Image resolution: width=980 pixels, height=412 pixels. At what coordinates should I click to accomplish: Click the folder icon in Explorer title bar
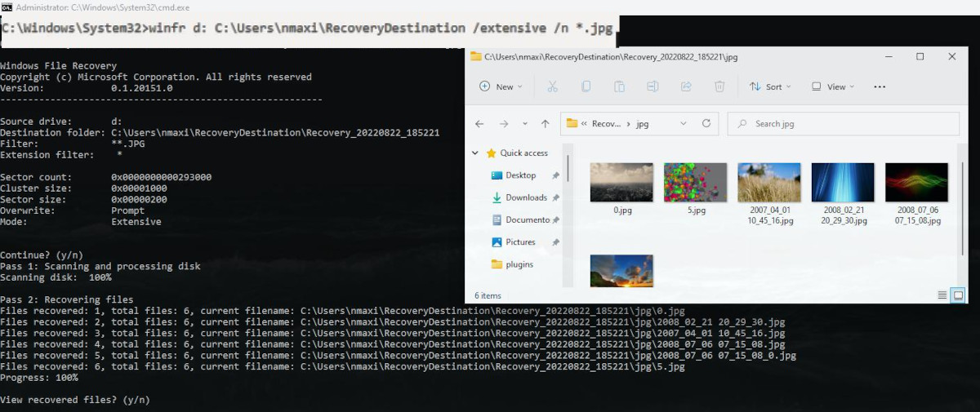pyautogui.click(x=477, y=57)
